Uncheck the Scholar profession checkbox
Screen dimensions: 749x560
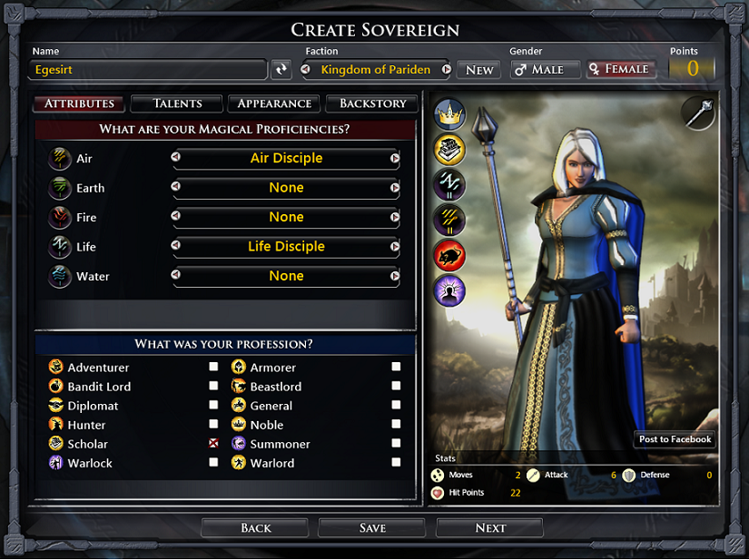tap(213, 444)
